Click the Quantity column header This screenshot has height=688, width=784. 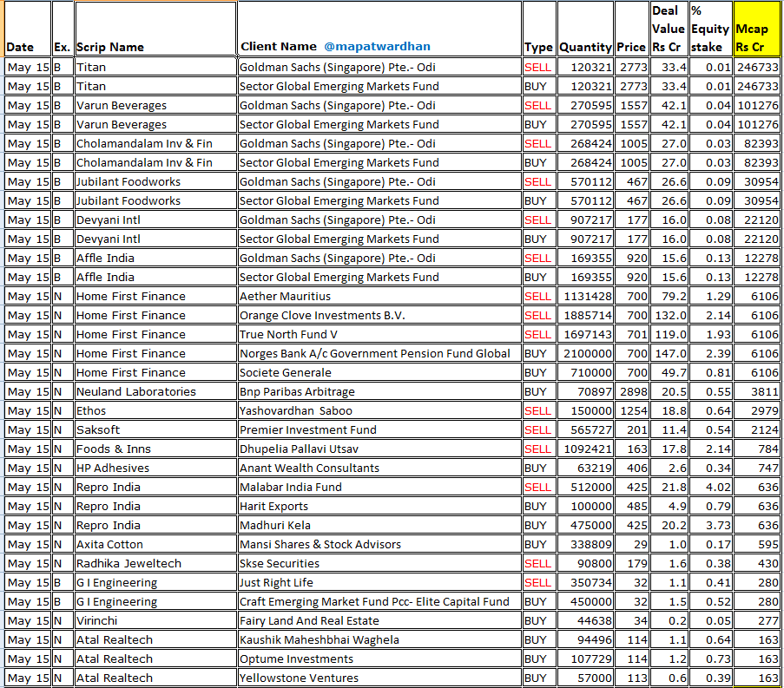coord(585,29)
